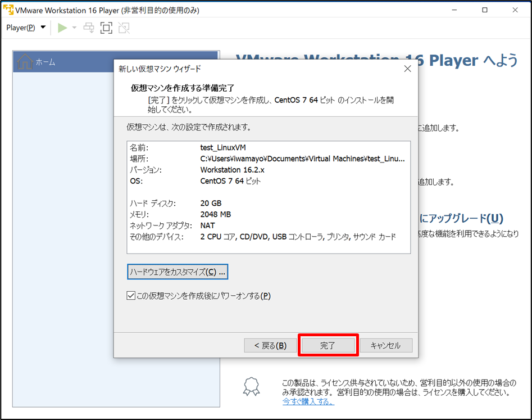Click the VMware Workstation title bar logo
This screenshot has width=532, height=420.
[8, 10]
